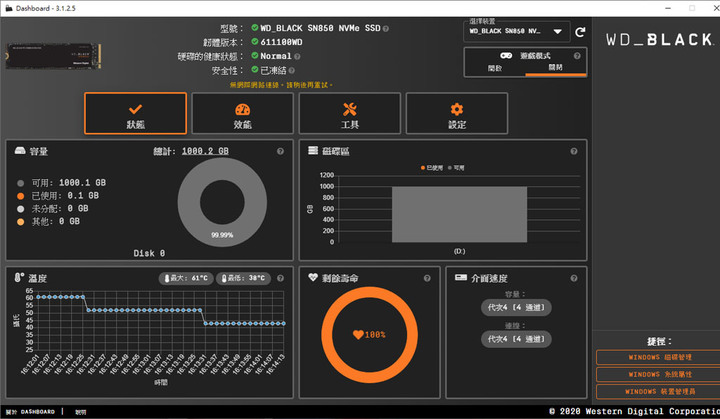Click the 剩餘壽命 life remaining help icon
720x419 pixels.
point(427,278)
